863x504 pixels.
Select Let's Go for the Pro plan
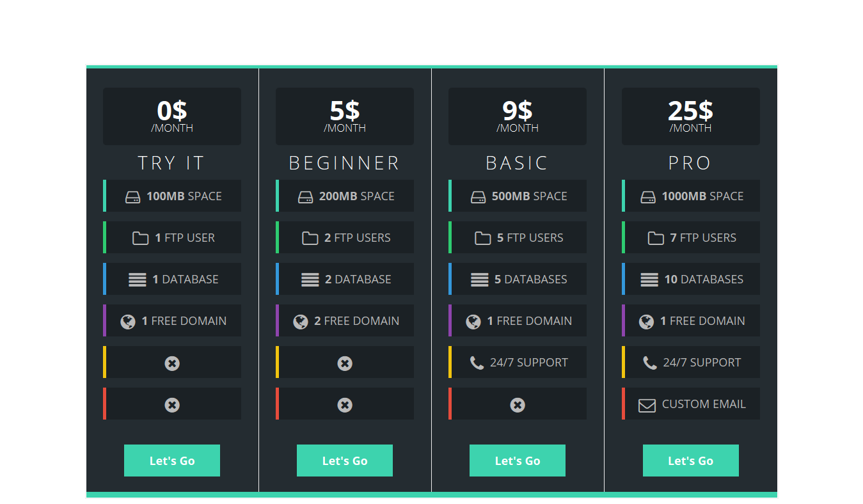click(x=690, y=461)
